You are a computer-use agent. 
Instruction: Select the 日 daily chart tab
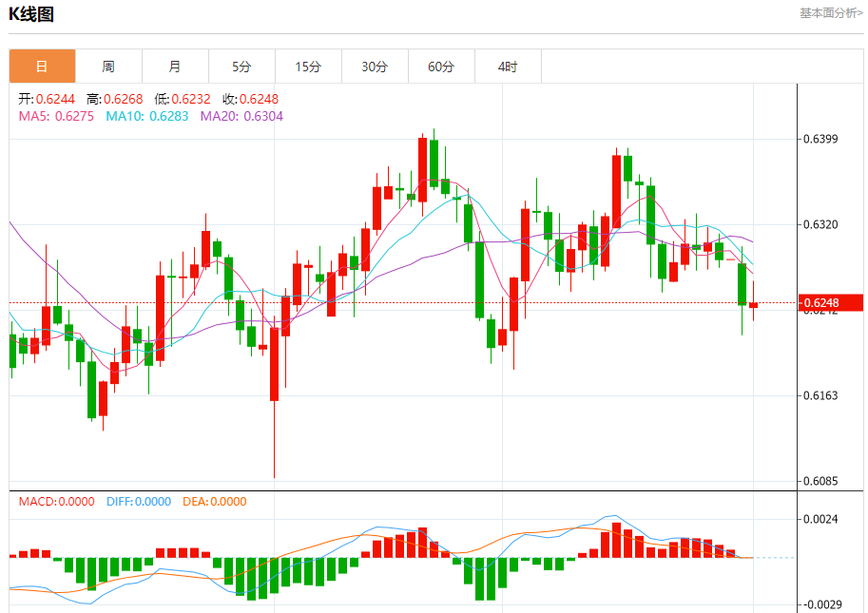[x=42, y=67]
